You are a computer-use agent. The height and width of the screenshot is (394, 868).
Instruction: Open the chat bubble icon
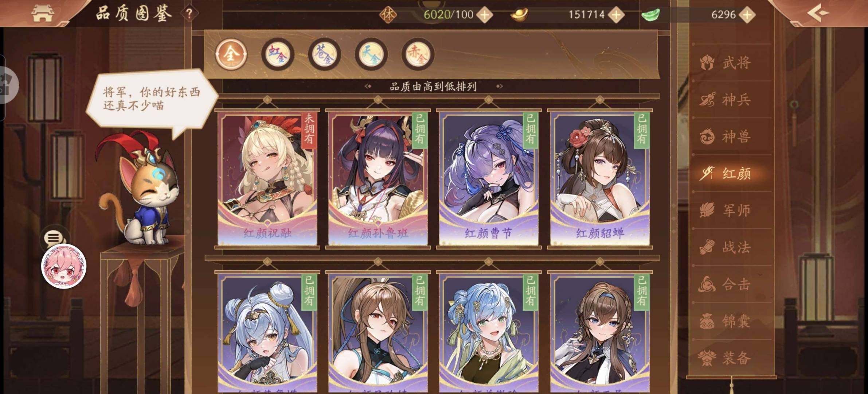[54, 238]
